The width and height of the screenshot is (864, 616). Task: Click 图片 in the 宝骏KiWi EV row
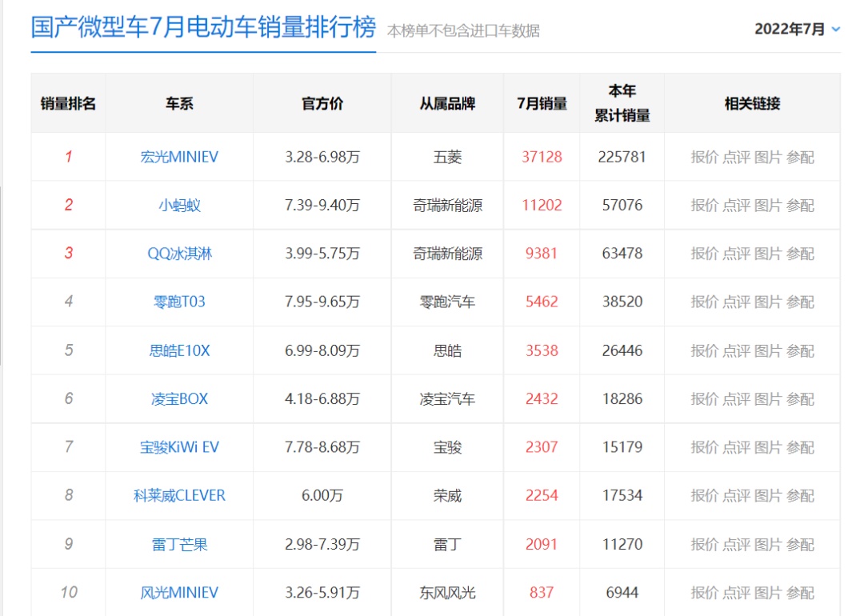[768, 447]
